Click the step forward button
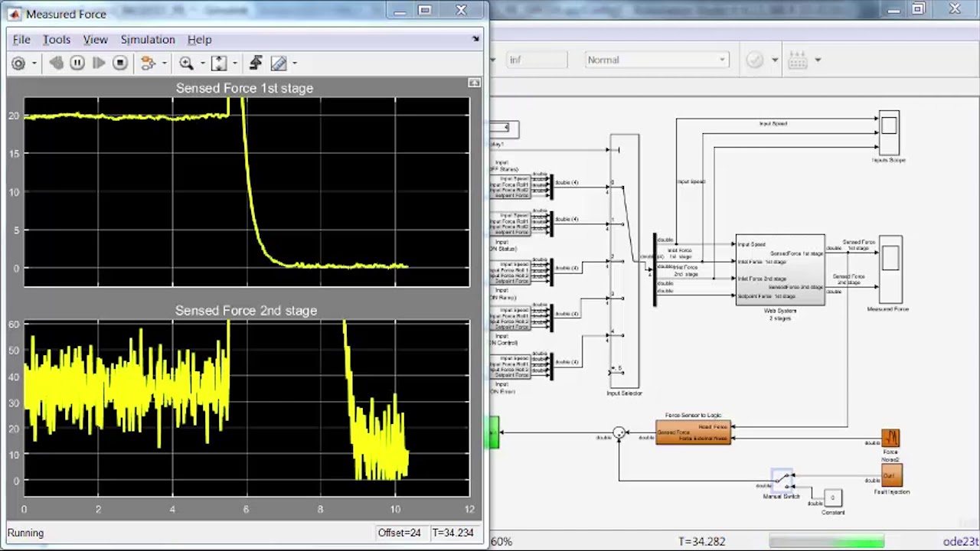Viewport: 980px width, 551px height. (99, 64)
